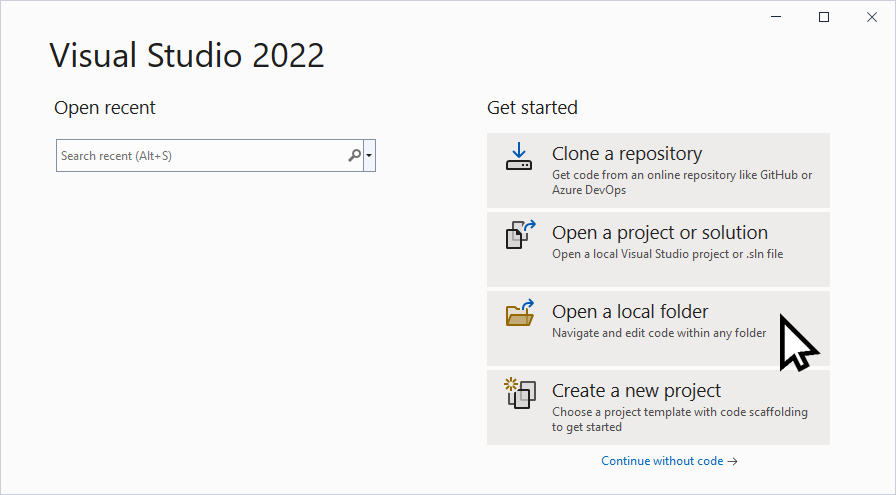Click 'Navigate and edit code within any folder' text
This screenshot has width=896, height=495.
click(659, 333)
